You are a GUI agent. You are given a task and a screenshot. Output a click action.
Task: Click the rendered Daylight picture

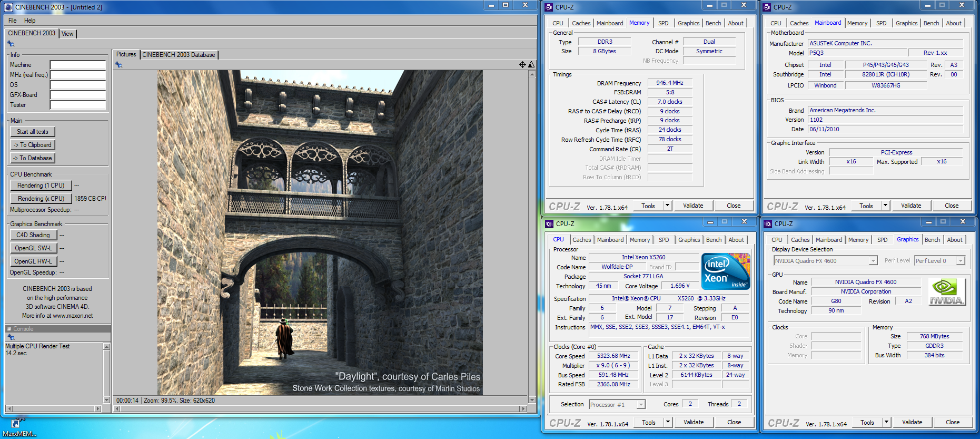click(x=320, y=233)
